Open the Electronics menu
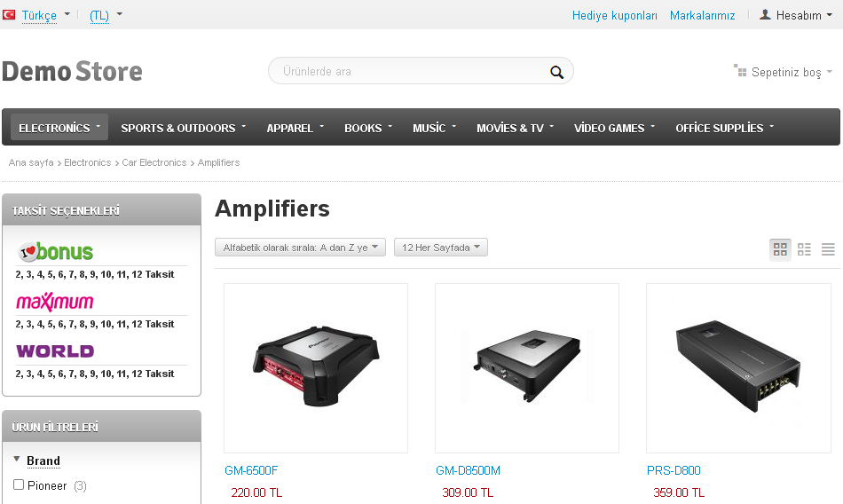Image resolution: width=843 pixels, height=504 pixels. click(59, 128)
